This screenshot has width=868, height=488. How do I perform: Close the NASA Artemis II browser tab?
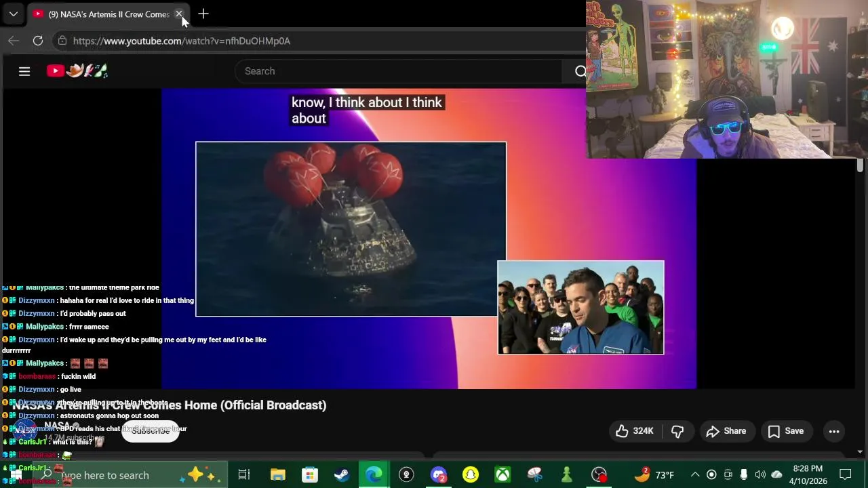click(x=179, y=14)
